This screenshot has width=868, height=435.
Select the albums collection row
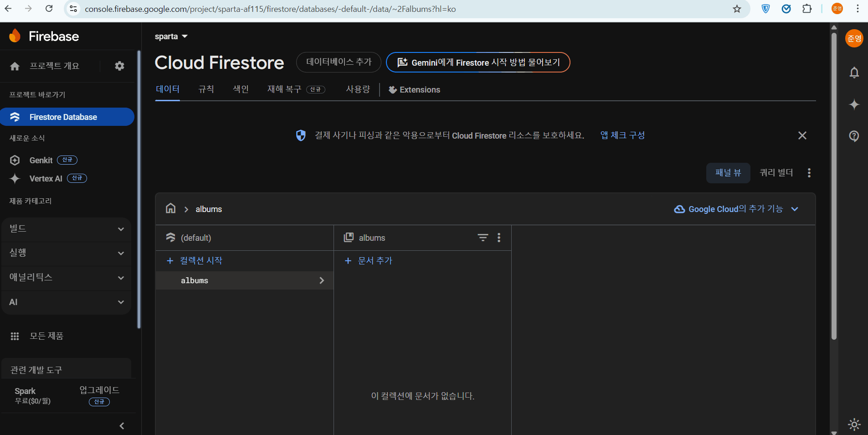pos(244,280)
